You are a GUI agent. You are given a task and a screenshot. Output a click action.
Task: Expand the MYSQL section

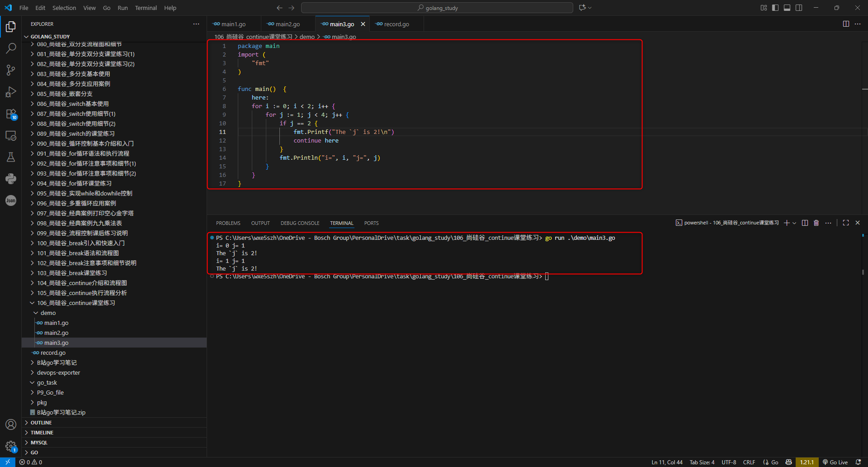114,443
